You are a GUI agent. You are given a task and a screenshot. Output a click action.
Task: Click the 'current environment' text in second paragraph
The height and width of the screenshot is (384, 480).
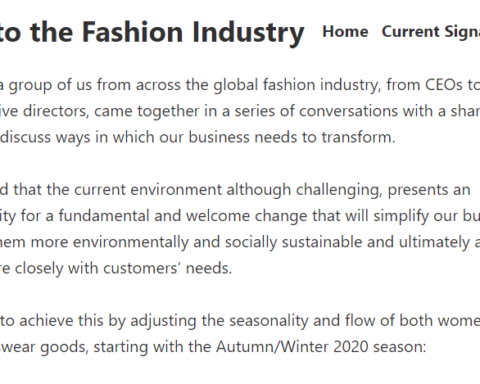(148, 190)
